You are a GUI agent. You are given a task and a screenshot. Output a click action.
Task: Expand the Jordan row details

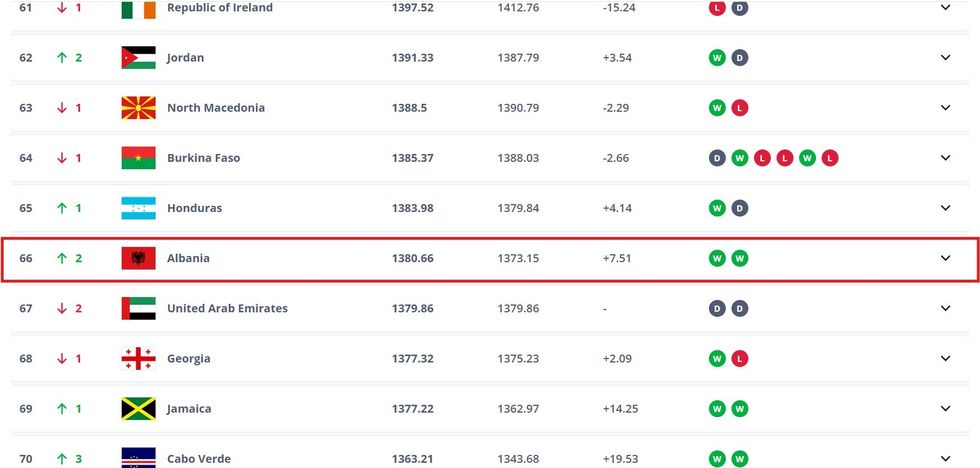pos(945,58)
